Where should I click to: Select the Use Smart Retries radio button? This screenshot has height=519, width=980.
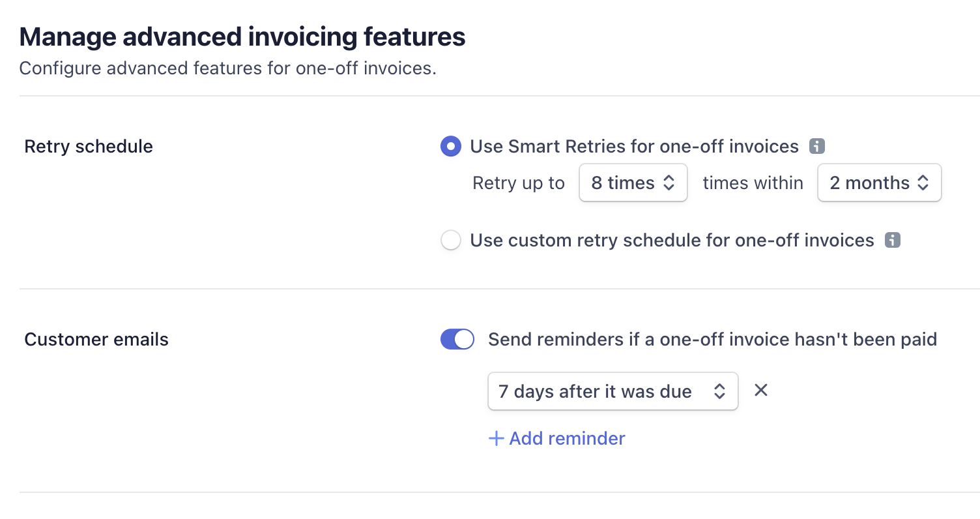pos(451,147)
